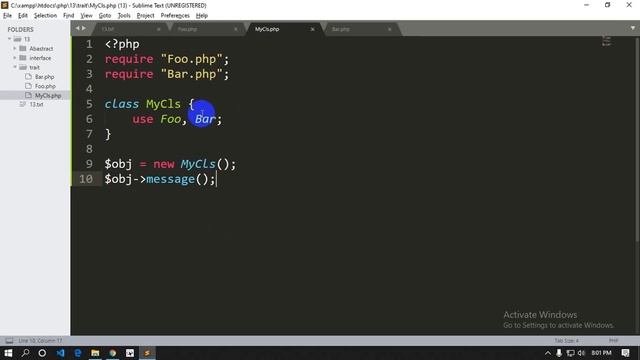Show hidden system tray icons
This screenshot has height=360, width=640.
tap(548, 353)
